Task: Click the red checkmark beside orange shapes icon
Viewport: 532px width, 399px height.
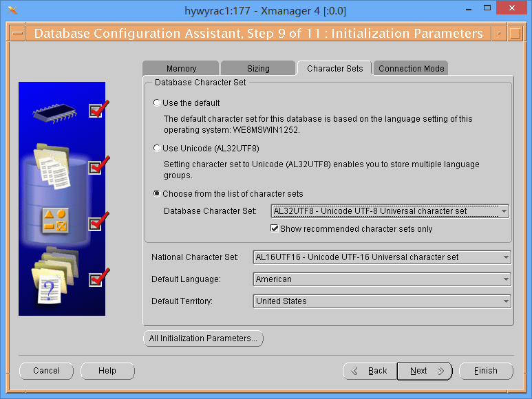Action: point(98,222)
